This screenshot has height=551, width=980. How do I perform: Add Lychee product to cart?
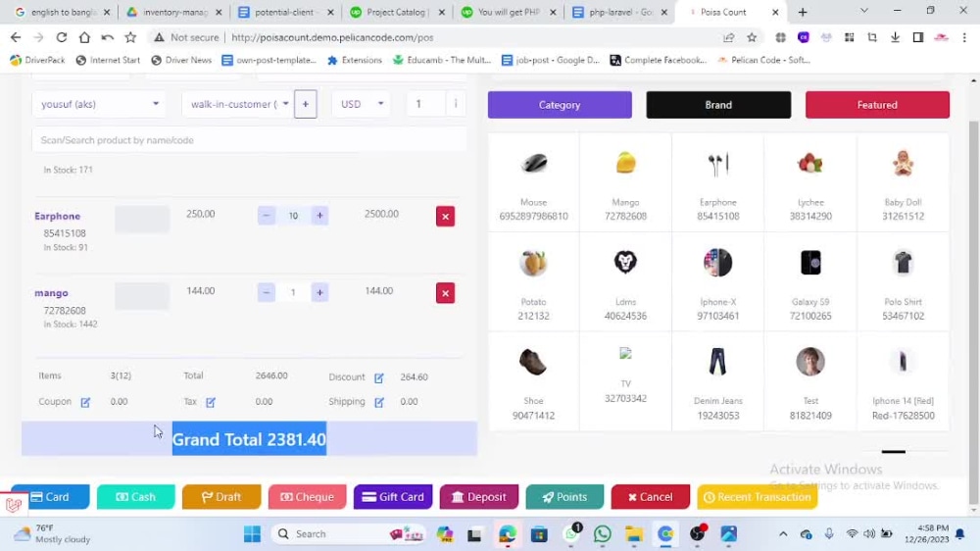(x=810, y=182)
